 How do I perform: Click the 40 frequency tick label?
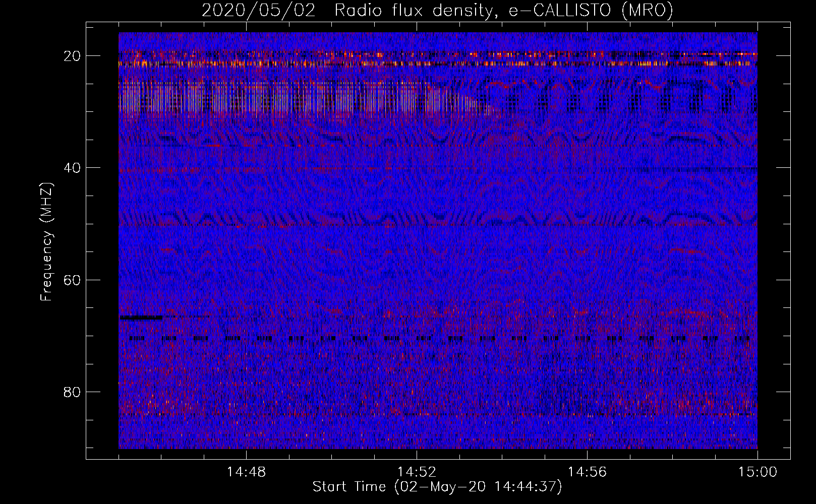click(x=73, y=168)
